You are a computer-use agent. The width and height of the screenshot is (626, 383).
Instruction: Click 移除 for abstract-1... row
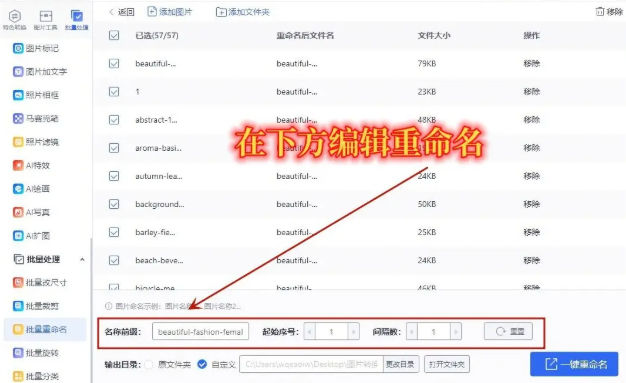[532, 120]
